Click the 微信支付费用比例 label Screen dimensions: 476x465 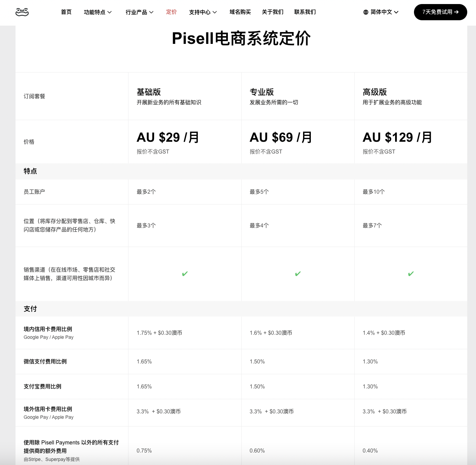click(45, 361)
